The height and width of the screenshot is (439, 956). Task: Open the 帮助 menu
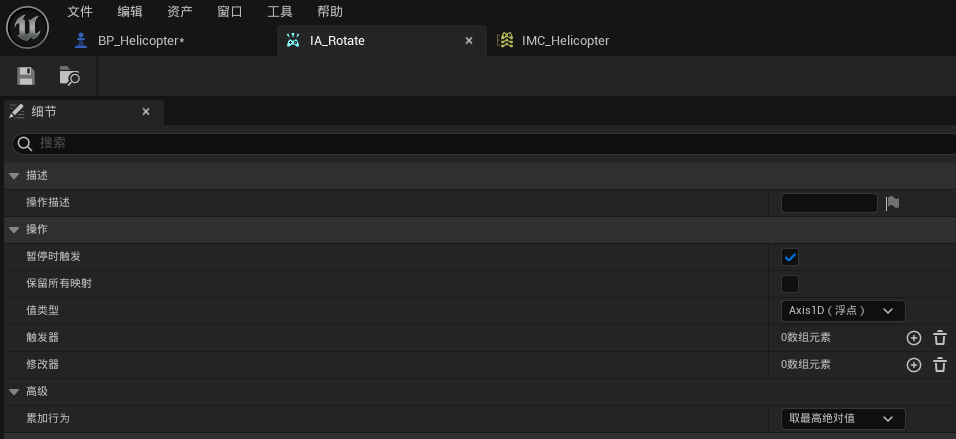330,12
